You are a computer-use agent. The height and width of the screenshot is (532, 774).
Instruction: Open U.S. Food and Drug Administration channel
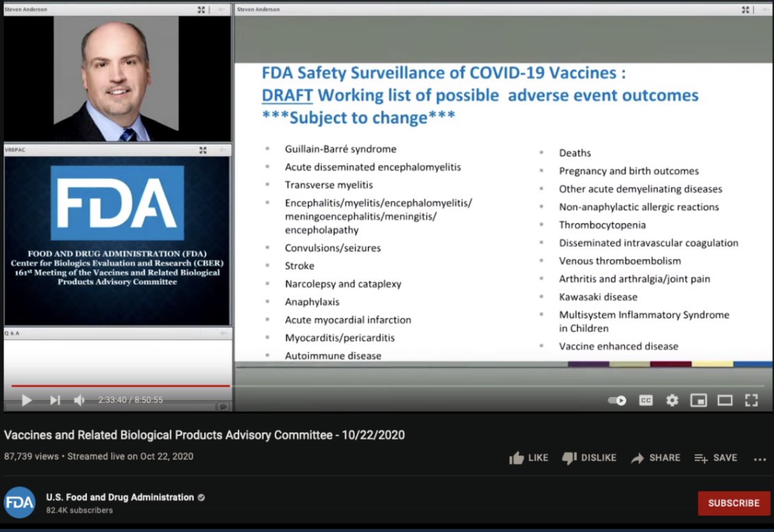tap(120, 497)
